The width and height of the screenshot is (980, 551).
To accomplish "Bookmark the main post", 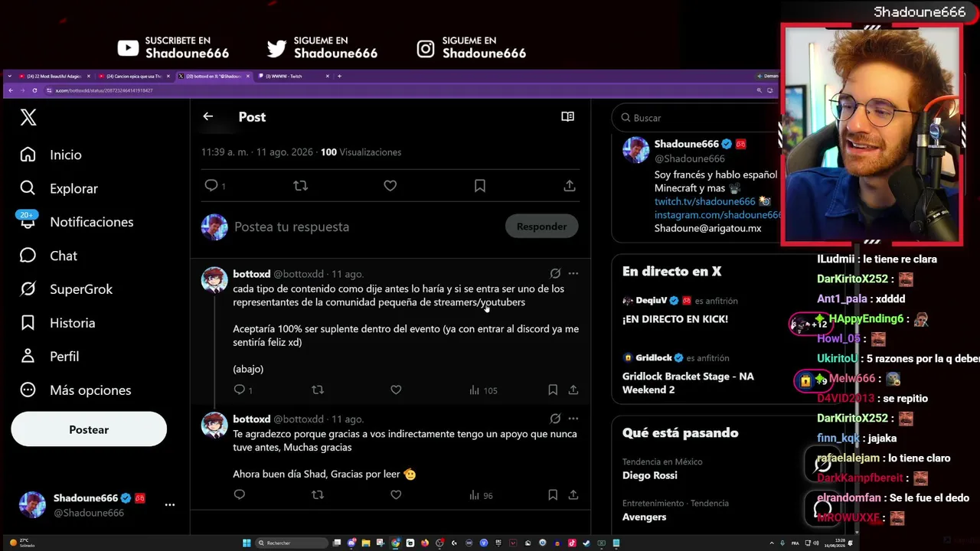I will pyautogui.click(x=480, y=185).
